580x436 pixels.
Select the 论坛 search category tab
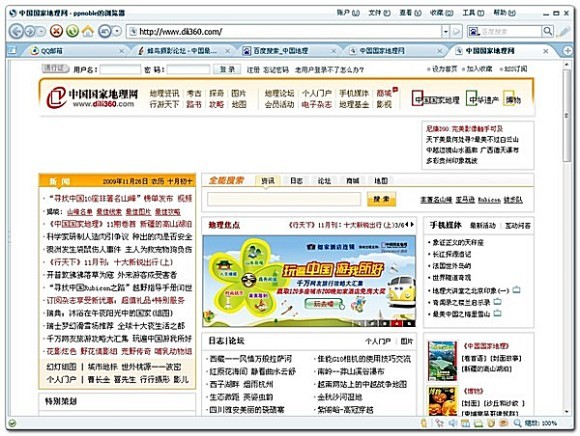[x=324, y=180]
